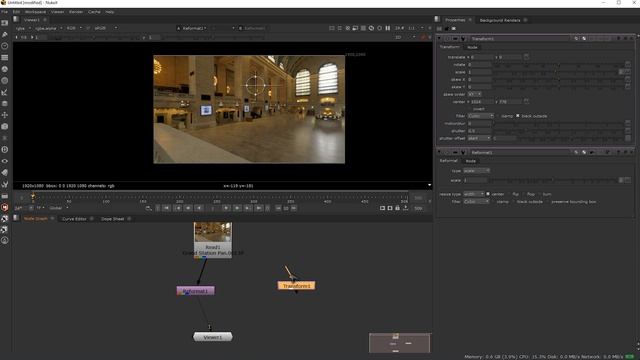Select the Read1 node thumbnail
The height and width of the screenshot is (360, 640).
pyautogui.click(x=213, y=232)
